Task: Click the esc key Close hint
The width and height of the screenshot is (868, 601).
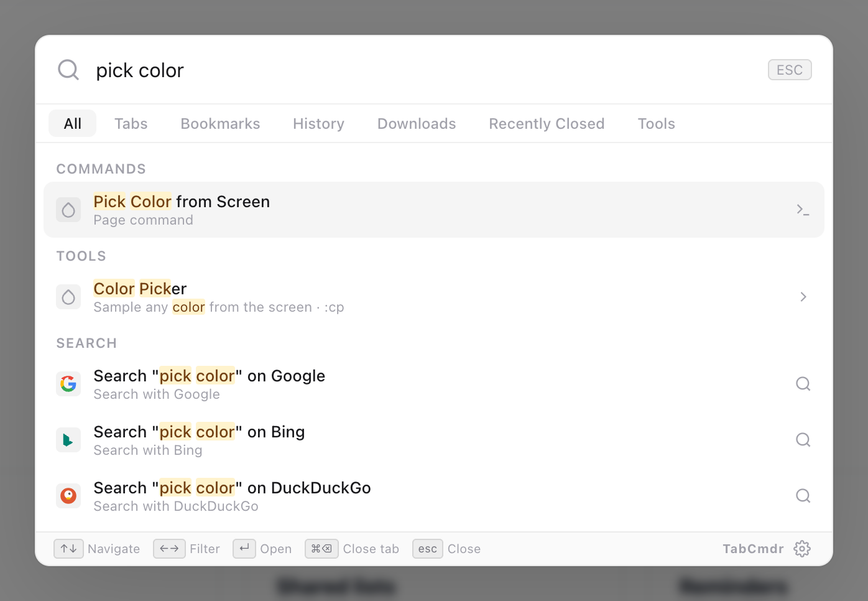Action: pos(428,549)
